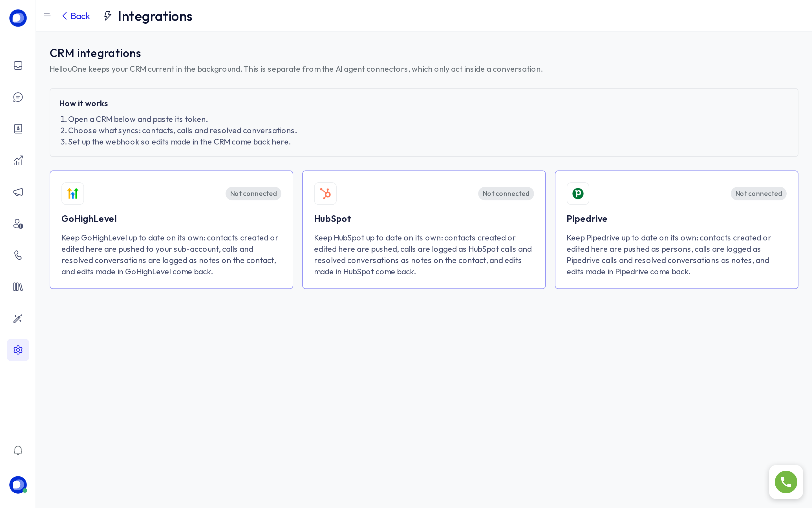The image size is (812, 508).
Task: Click GoHighLevel's Not connected badge
Action: [x=253, y=194]
